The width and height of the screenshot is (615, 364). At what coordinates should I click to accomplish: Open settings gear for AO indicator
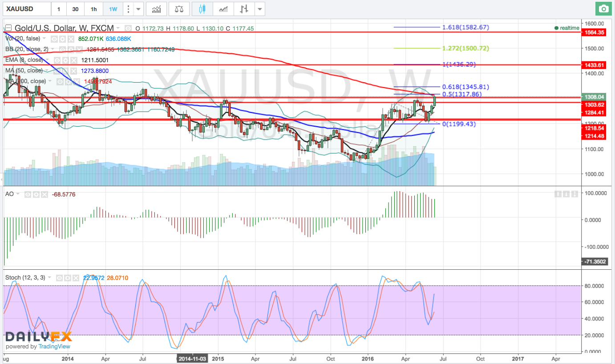(x=36, y=194)
